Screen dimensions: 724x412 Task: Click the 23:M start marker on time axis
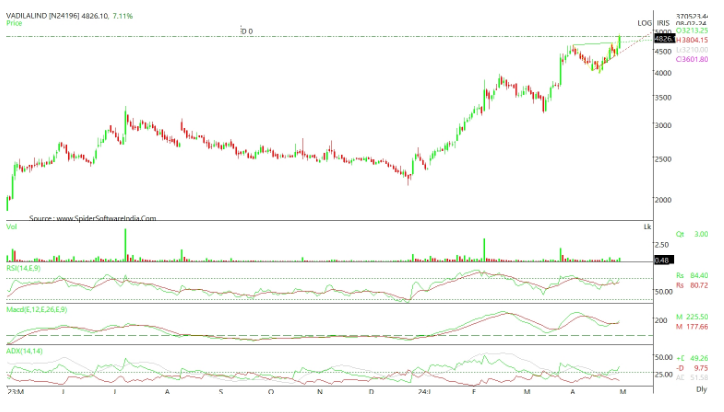(13, 392)
